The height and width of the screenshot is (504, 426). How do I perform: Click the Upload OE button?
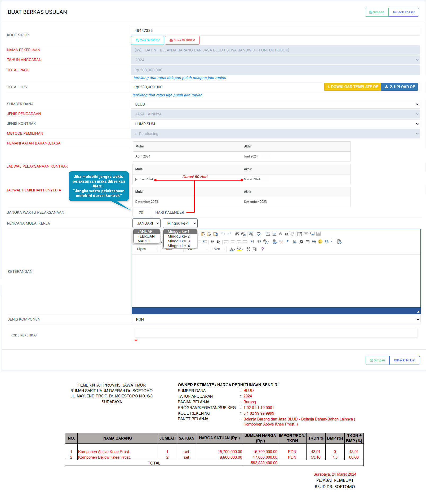coord(400,87)
